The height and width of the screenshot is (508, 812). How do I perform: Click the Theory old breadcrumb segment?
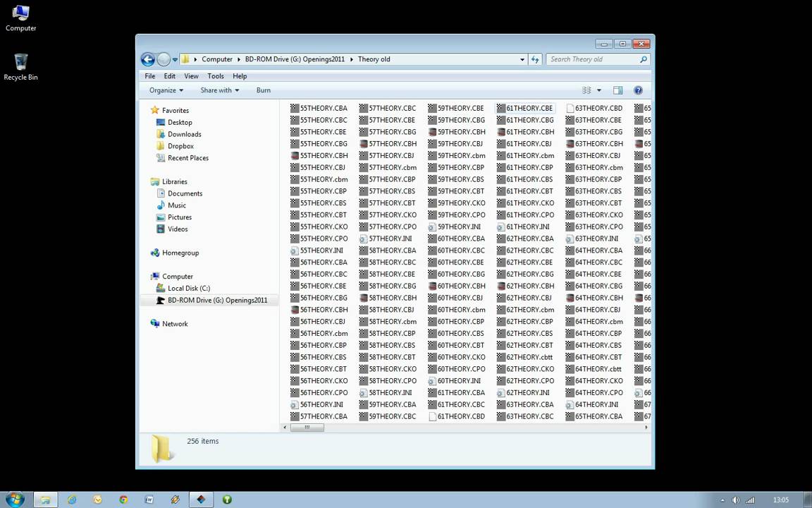pos(374,59)
